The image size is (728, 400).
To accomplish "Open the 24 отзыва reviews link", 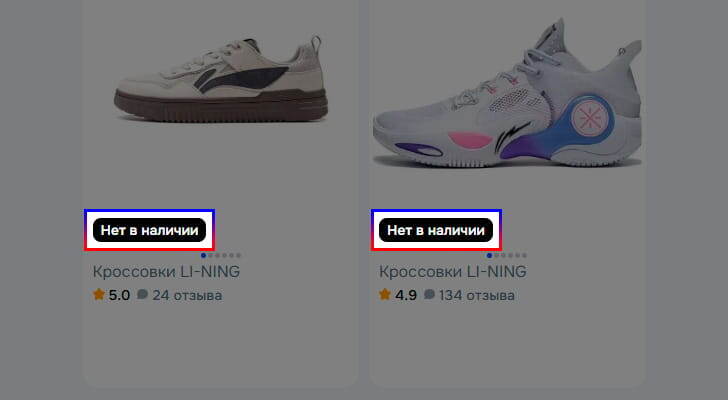I will pos(187,295).
